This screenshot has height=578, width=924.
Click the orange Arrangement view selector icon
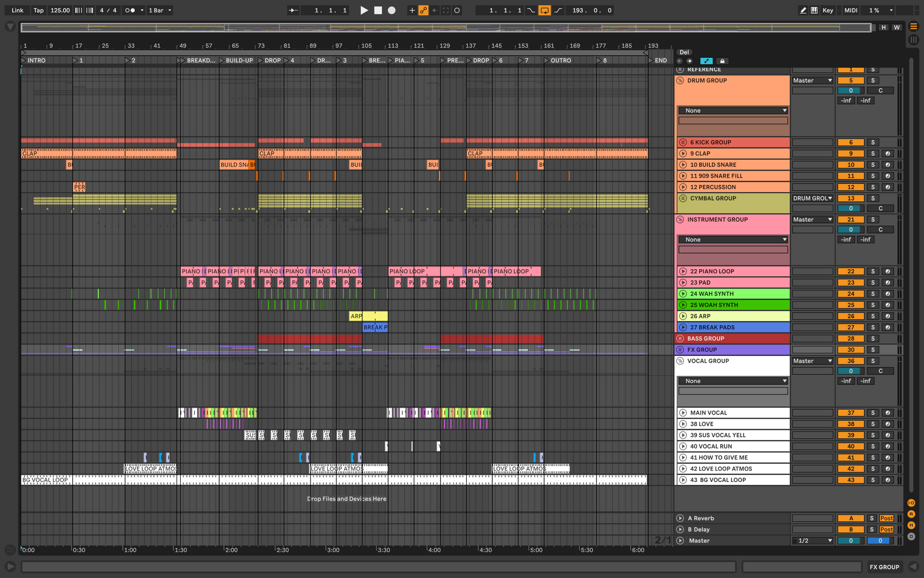coord(914,26)
